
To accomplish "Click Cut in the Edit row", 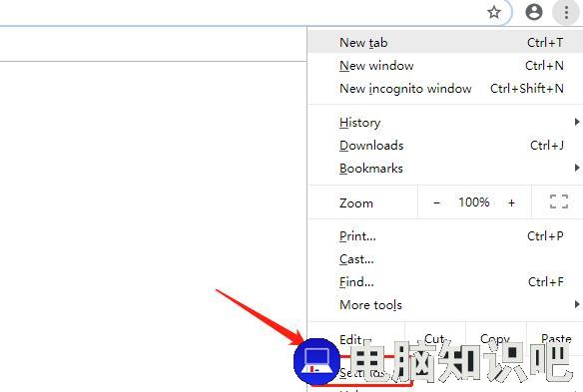I will pyautogui.click(x=434, y=339).
